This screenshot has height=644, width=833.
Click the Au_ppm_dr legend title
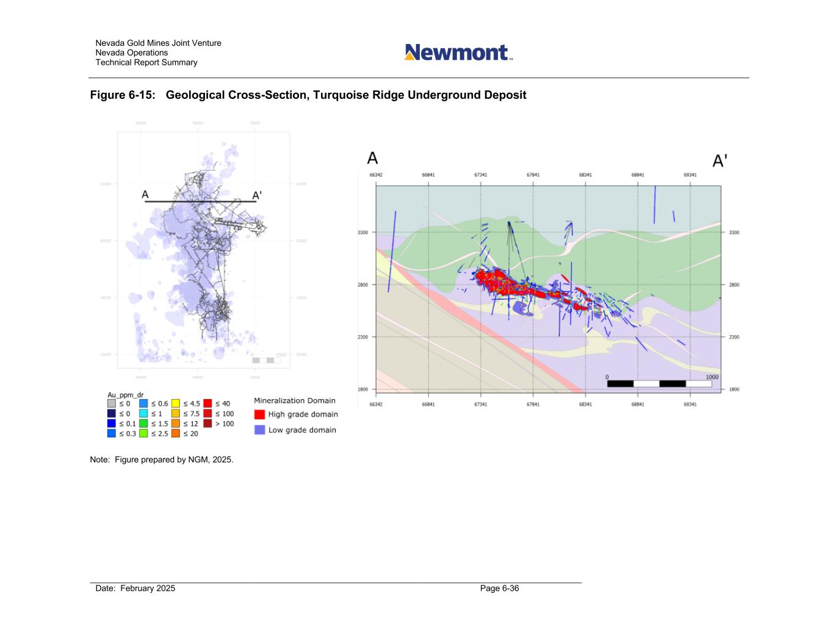tap(126, 395)
